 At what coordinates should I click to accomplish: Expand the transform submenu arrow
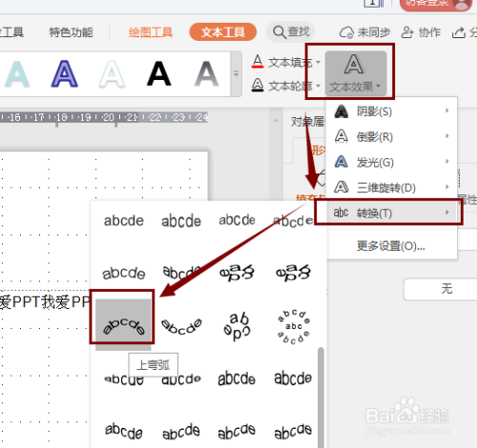pos(447,213)
